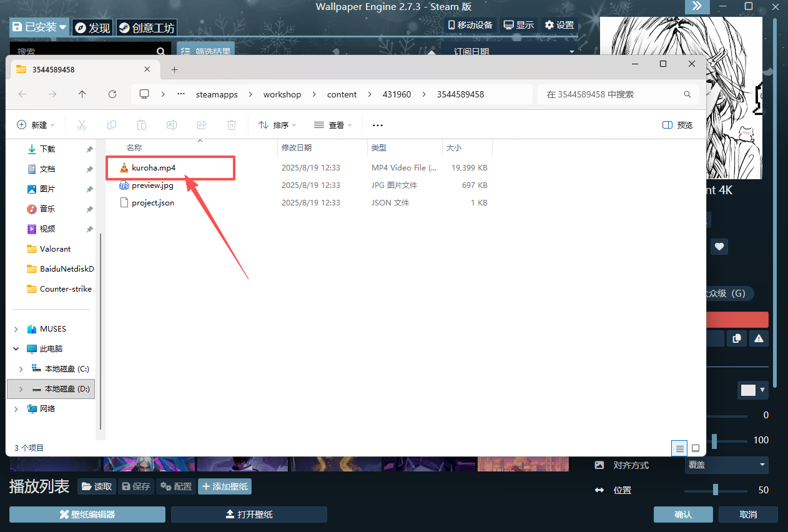Screen dimensions: 788x532
Task: Collapse 此电脑 in the sidebar tree
Action: (16, 348)
